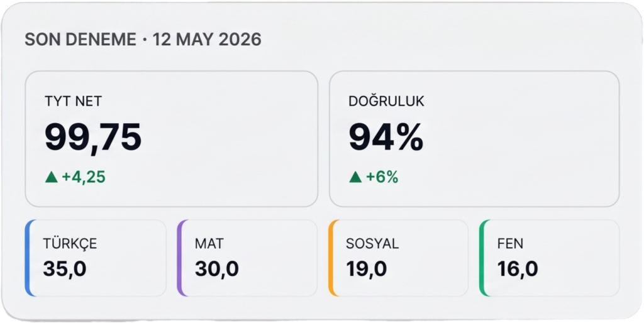
Task: Click the +6% change indicator
Action: click(382, 177)
